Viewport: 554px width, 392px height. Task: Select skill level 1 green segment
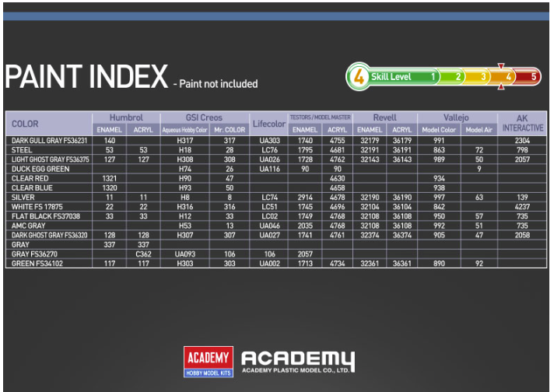[x=403, y=77]
